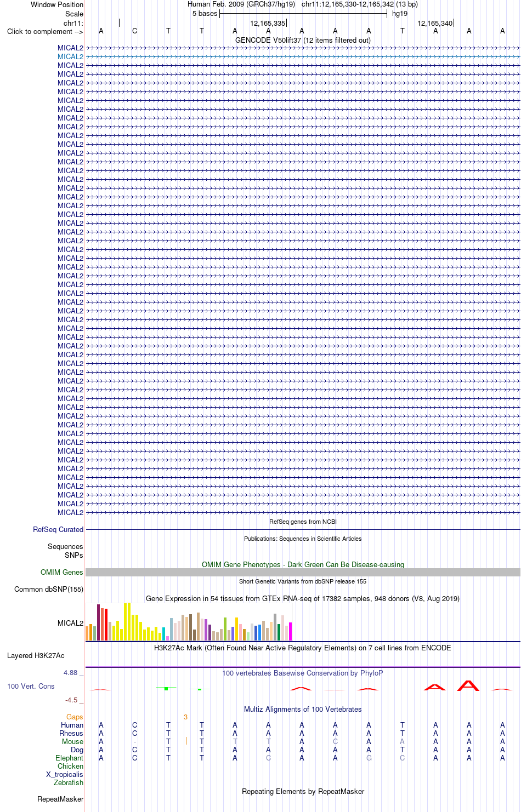Click the orange gap count 3

point(186,717)
